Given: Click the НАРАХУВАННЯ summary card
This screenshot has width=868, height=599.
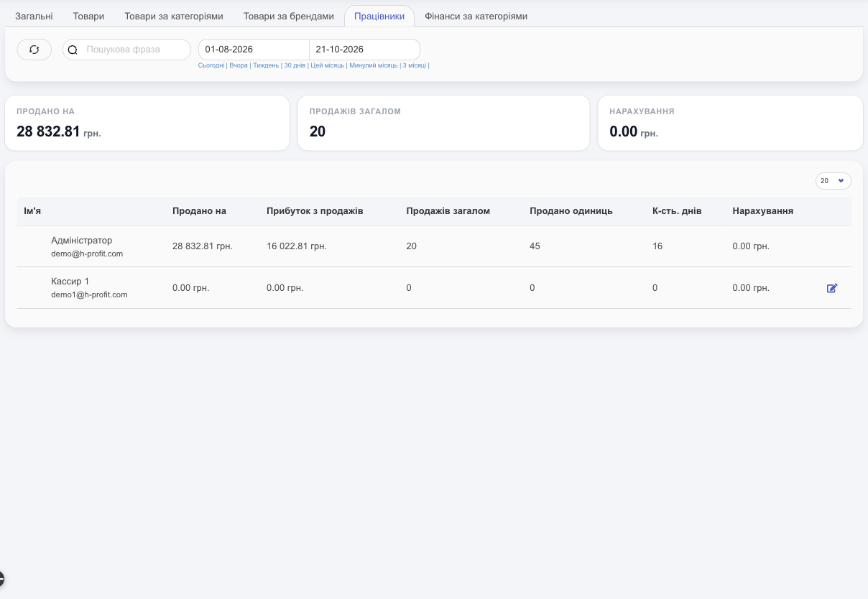Looking at the screenshot, I should [x=730, y=124].
